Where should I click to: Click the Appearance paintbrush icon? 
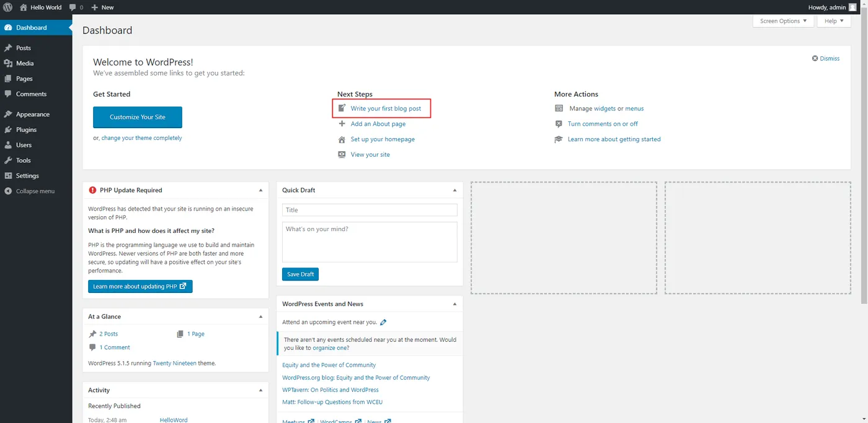(8, 114)
